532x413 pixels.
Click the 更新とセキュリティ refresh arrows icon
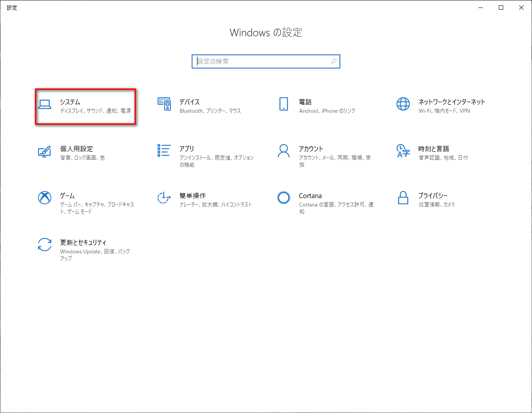tap(44, 245)
